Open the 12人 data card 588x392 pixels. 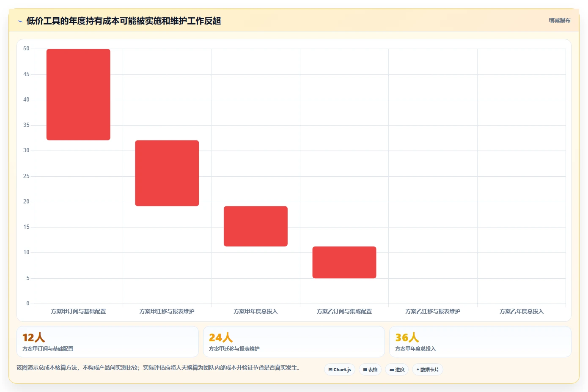[x=107, y=342]
